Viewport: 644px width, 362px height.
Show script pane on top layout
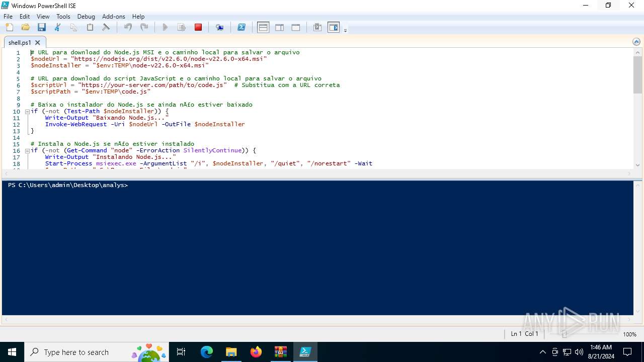point(263,27)
